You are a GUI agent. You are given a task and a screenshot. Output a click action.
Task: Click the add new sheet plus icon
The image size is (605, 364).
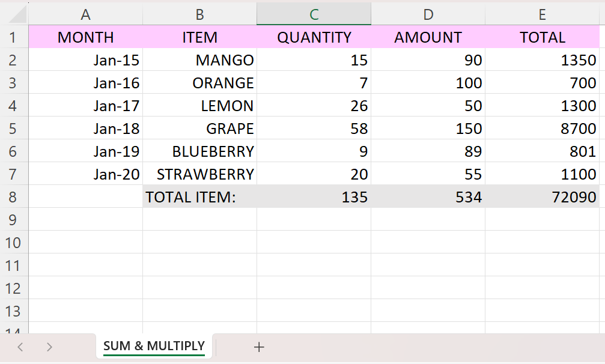259,347
